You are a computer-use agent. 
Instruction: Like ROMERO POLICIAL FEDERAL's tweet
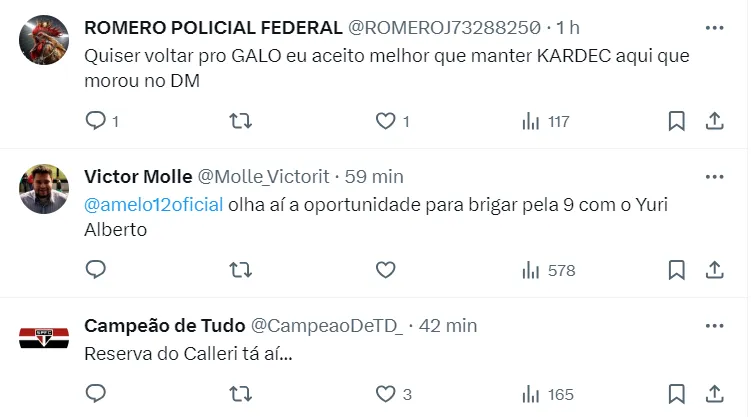pos(386,121)
